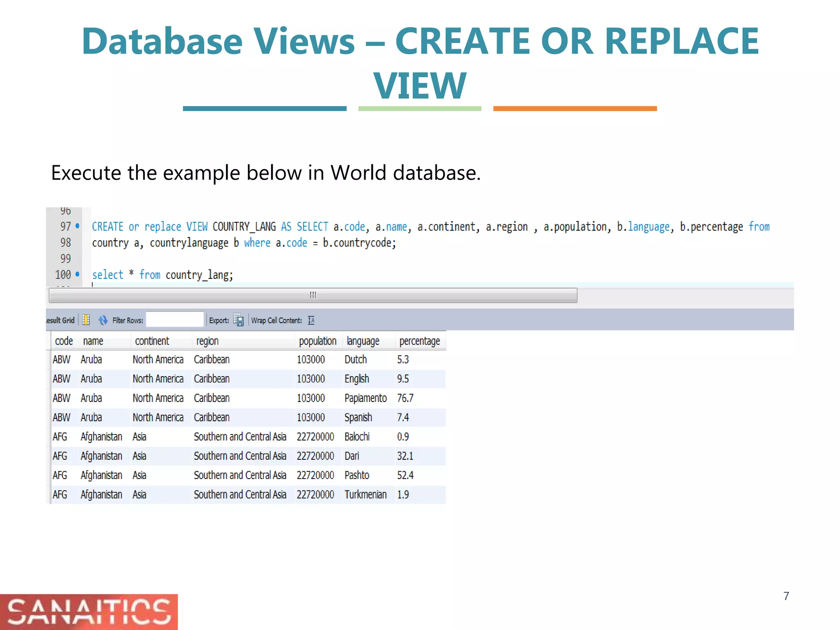The width and height of the screenshot is (840, 630).
Task: Click the 'Result Grid' label
Action: coord(60,320)
